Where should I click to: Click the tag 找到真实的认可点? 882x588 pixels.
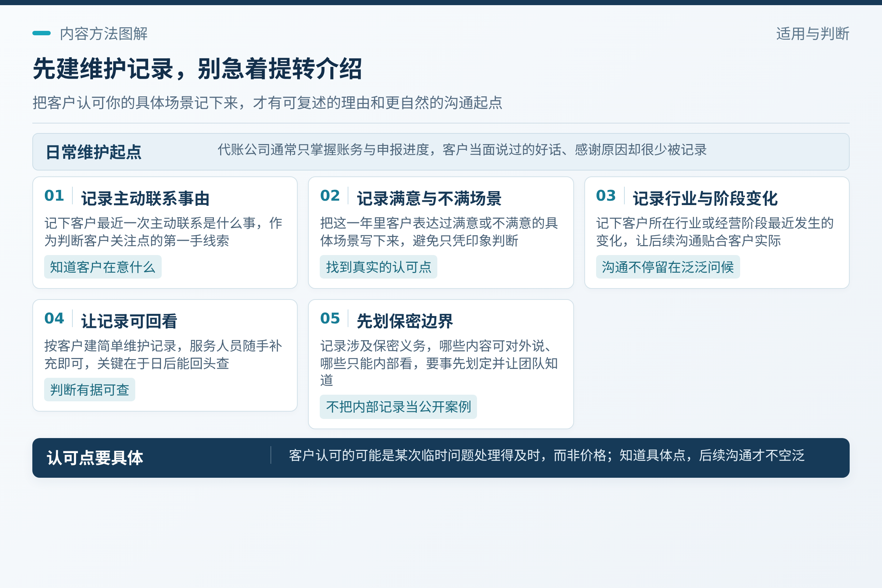(x=379, y=267)
